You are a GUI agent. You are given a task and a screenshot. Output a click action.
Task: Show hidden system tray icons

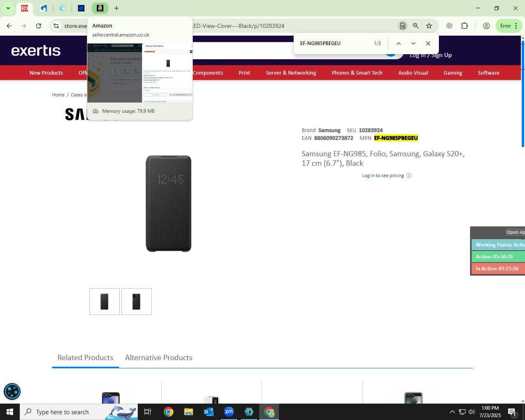(x=452, y=412)
